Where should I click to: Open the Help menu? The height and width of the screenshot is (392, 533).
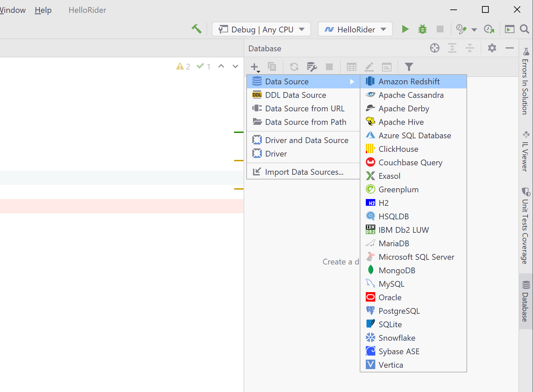(43, 10)
